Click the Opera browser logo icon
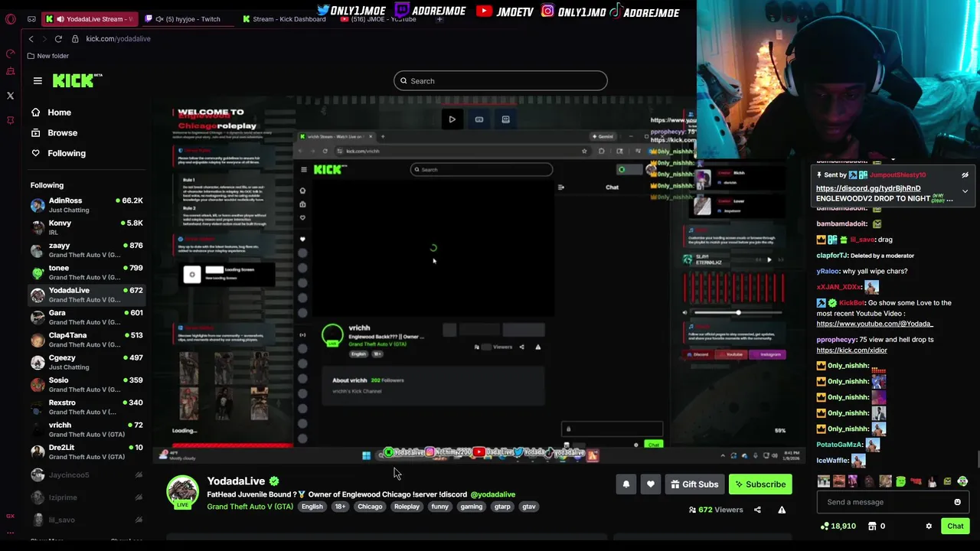The height and width of the screenshot is (551, 980). click(x=10, y=19)
